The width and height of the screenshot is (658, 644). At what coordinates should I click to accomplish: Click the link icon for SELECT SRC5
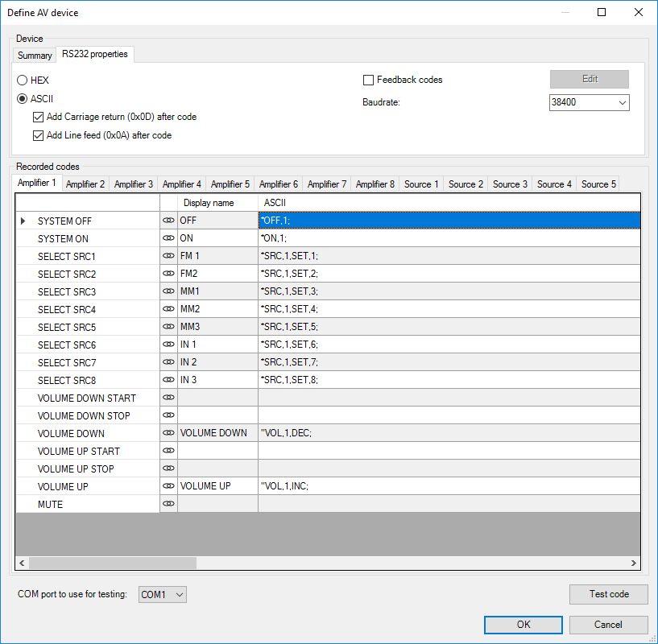[168, 327]
